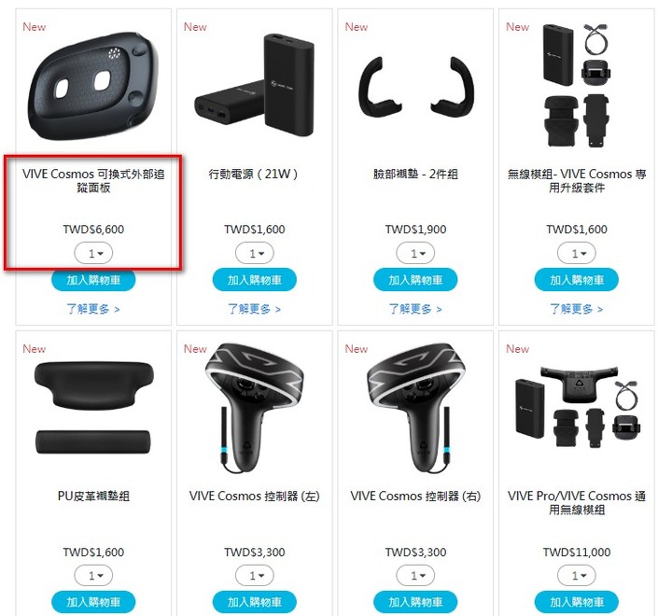Open the face cushion 2-piece set image
This screenshot has height=616, width=672.
click(x=415, y=87)
